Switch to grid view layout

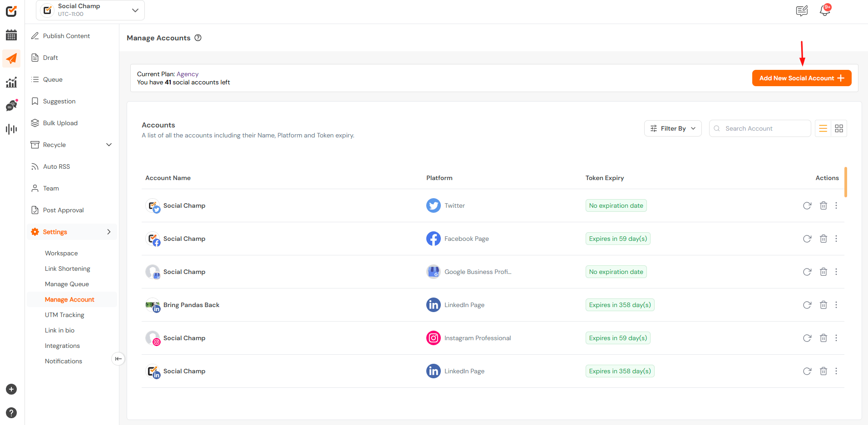[x=839, y=128]
